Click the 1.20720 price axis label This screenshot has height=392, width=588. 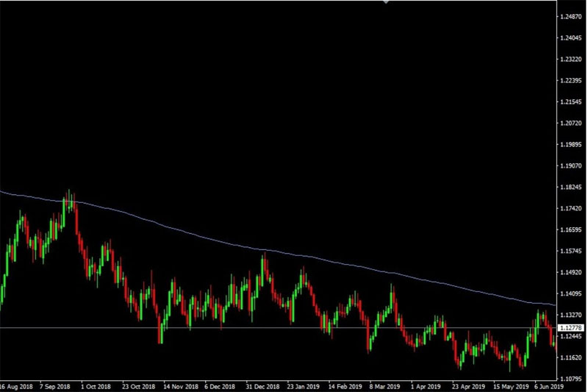tap(571, 124)
